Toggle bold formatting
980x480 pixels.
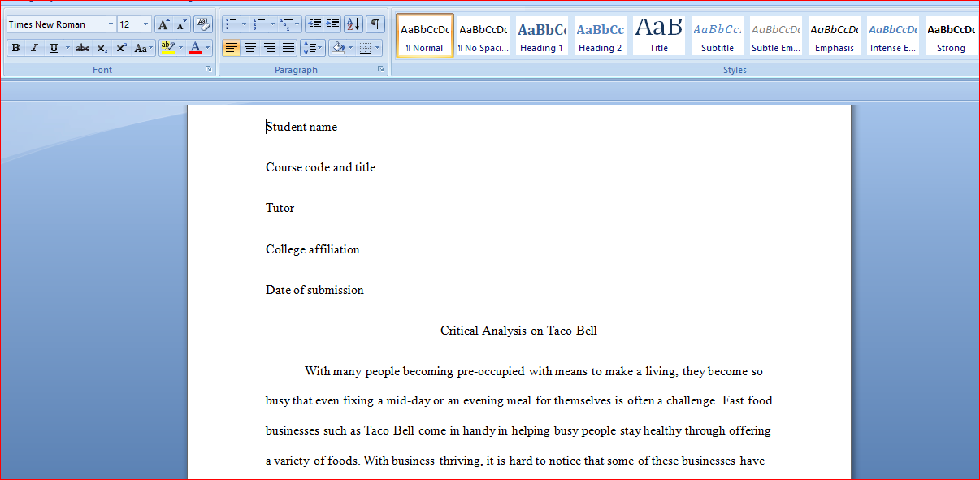click(x=15, y=49)
